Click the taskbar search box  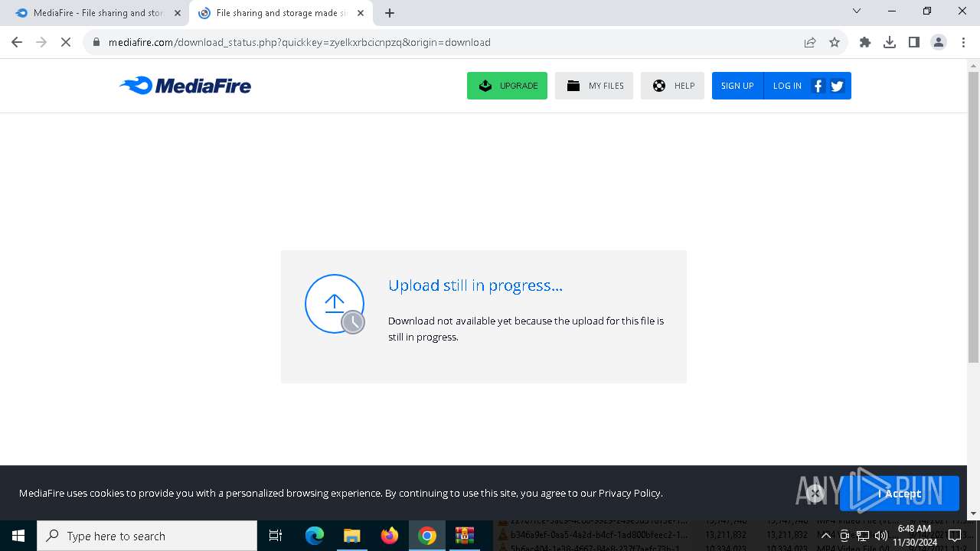click(x=147, y=536)
